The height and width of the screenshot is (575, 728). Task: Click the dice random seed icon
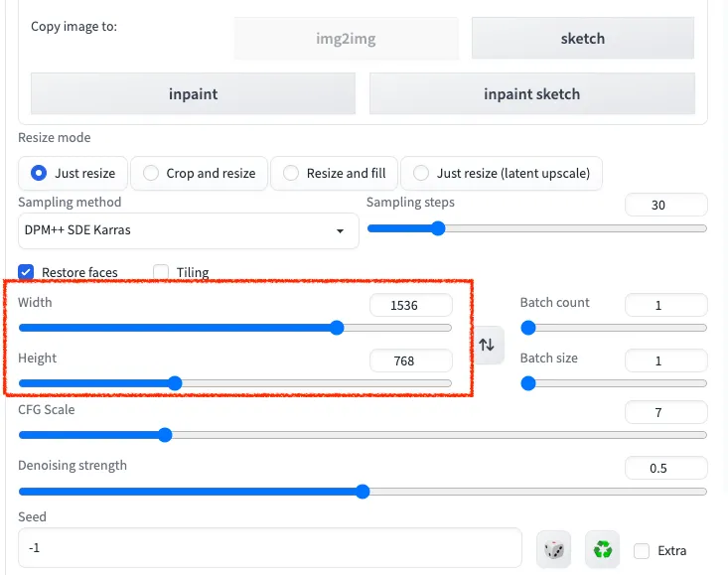[554, 549]
